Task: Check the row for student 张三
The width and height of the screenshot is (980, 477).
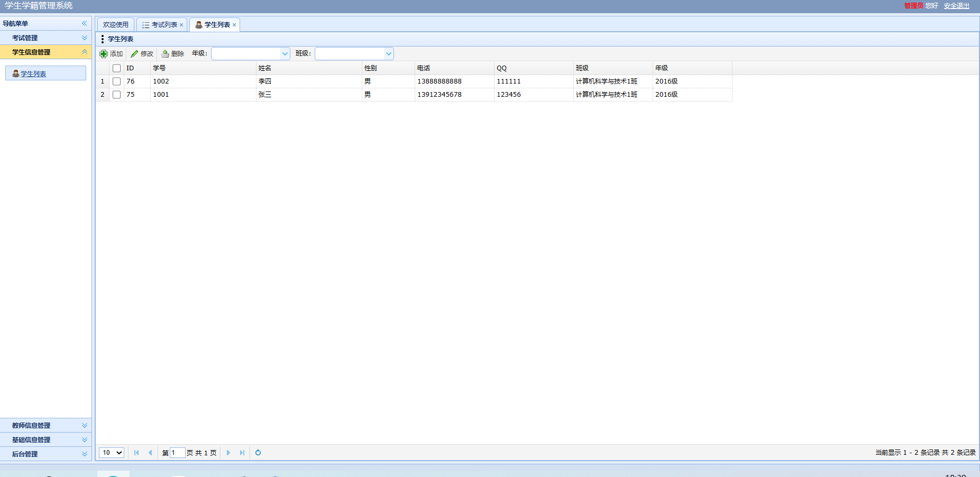Action: click(117, 95)
